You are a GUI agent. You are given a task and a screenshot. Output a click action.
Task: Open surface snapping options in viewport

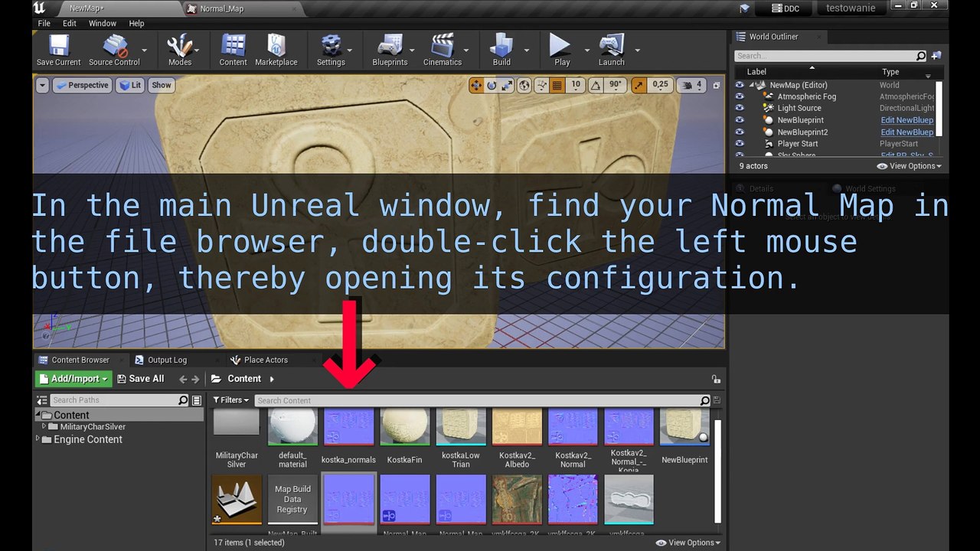(x=542, y=85)
